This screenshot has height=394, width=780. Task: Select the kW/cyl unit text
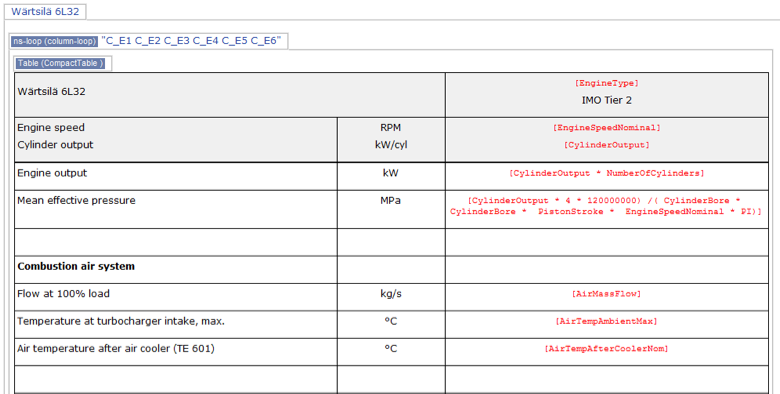coord(390,145)
